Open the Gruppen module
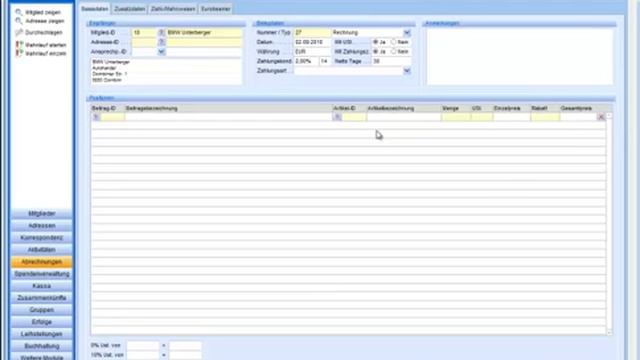640x360 pixels. click(42, 310)
